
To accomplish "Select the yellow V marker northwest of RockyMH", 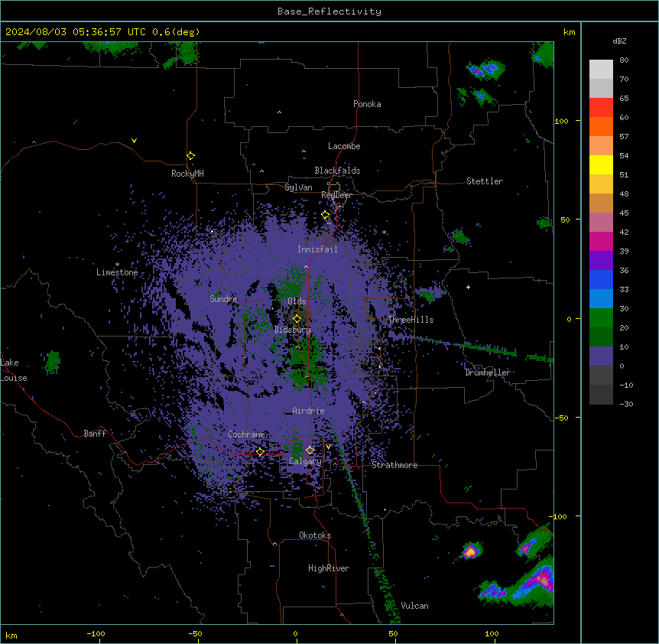I will (x=134, y=141).
